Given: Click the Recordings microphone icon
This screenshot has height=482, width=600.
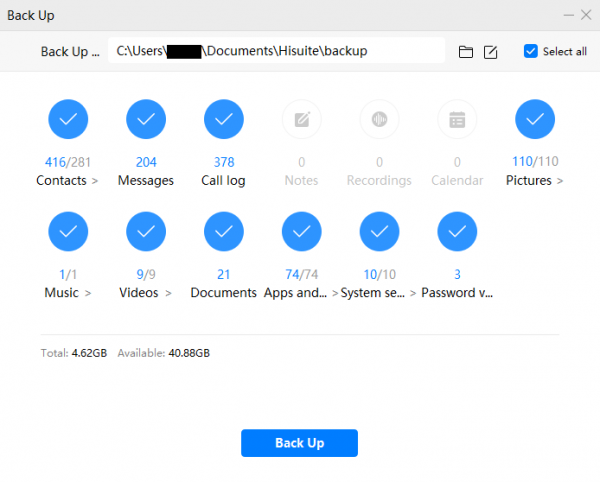Looking at the screenshot, I should tap(379, 120).
